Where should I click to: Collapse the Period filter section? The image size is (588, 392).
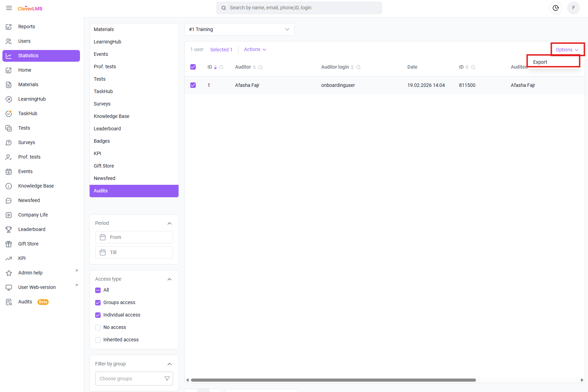pos(169,223)
